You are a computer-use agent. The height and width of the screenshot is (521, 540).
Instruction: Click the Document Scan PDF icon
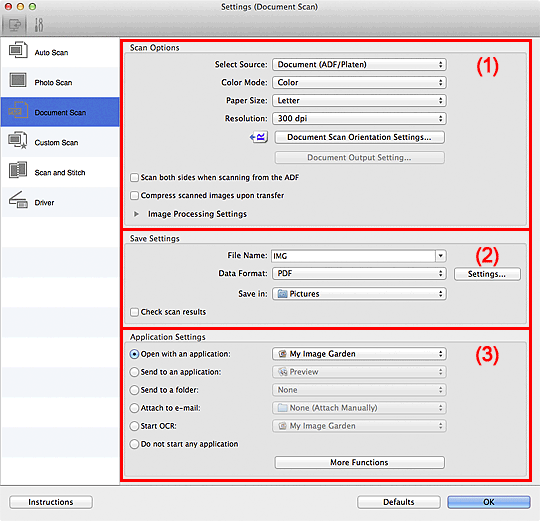tap(18, 110)
